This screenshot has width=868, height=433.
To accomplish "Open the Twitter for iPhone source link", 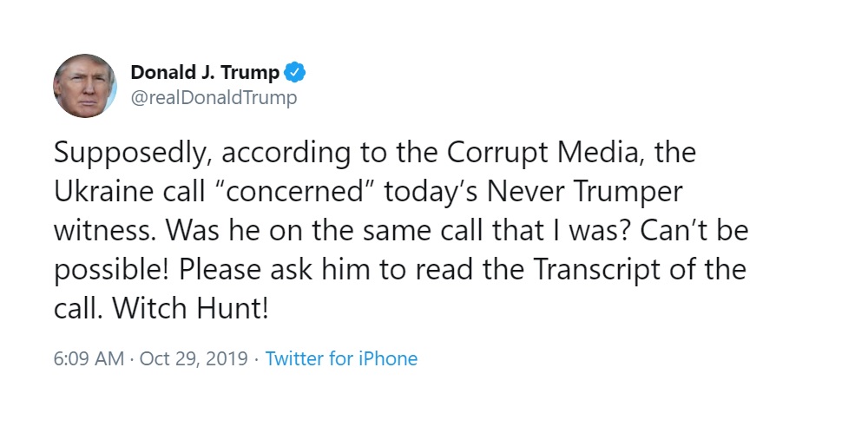I will [341, 358].
